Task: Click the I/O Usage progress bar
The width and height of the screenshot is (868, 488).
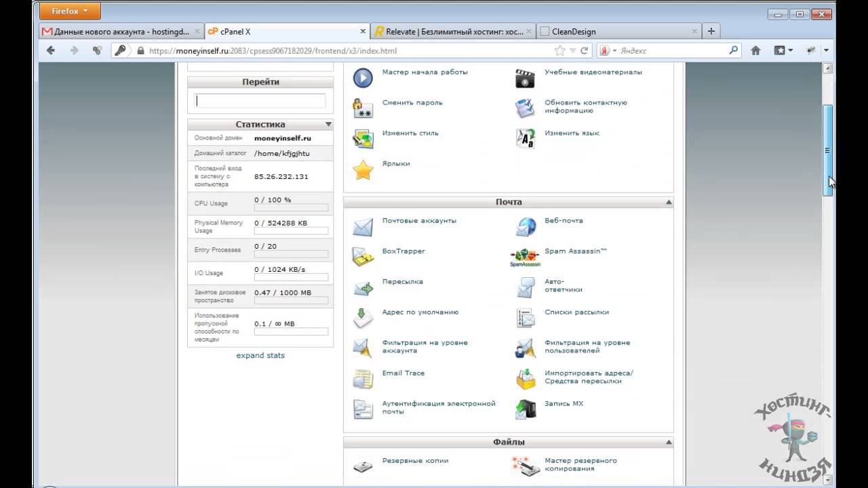Action: (291, 277)
